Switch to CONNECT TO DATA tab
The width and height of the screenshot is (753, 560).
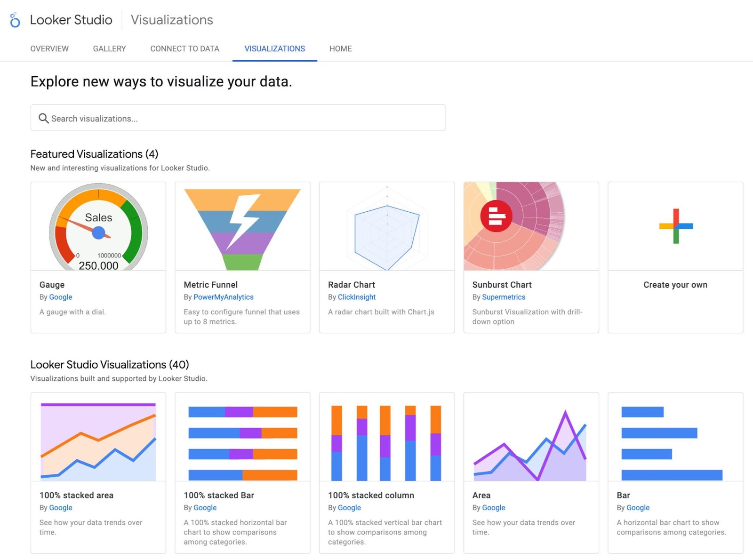(184, 48)
